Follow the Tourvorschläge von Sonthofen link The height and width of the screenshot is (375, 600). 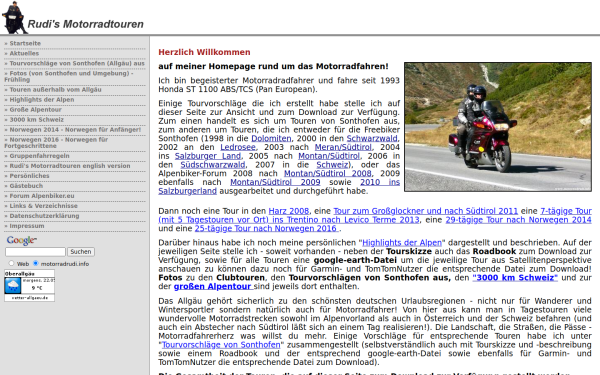[x=221, y=345]
